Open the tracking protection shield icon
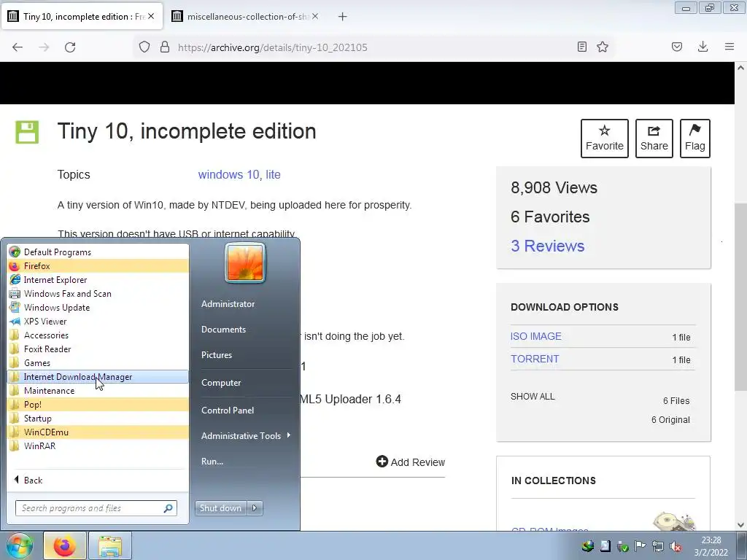 (x=144, y=47)
